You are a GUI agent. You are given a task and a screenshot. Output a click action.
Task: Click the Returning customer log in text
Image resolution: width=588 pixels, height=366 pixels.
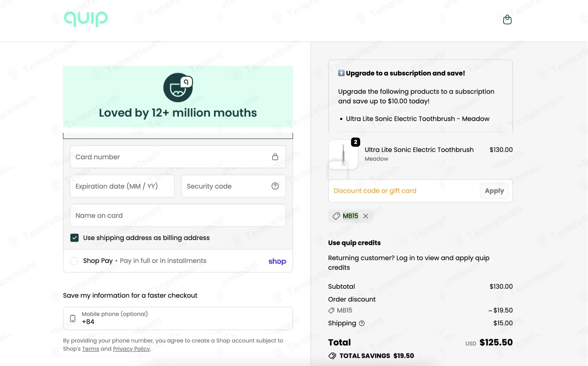[409, 263]
